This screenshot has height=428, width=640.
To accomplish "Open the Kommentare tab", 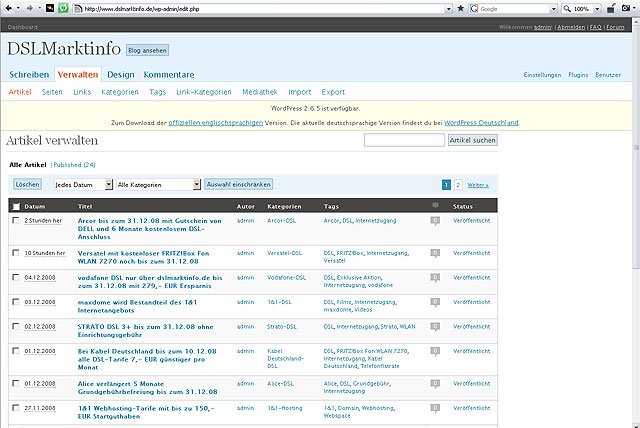I will (169, 75).
